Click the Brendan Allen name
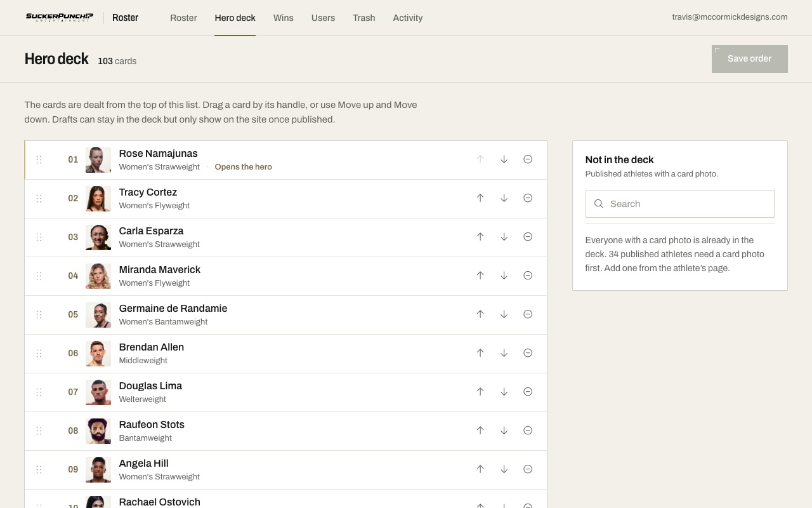The width and height of the screenshot is (812, 508). click(x=152, y=347)
